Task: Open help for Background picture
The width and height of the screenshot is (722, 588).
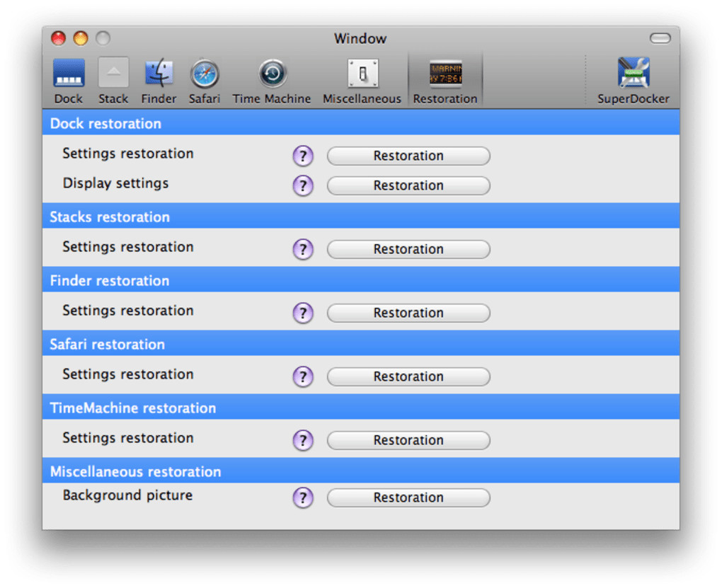Action: [303, 497]
